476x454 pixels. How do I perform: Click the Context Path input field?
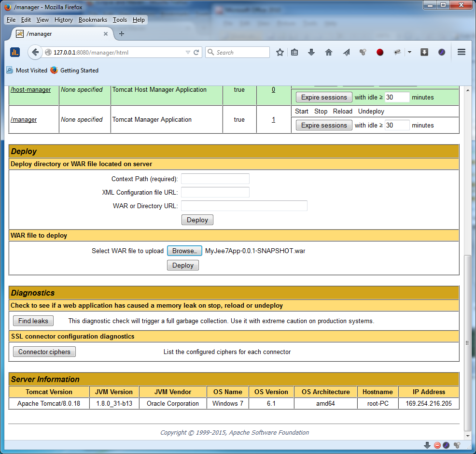(x=215, y=179)
